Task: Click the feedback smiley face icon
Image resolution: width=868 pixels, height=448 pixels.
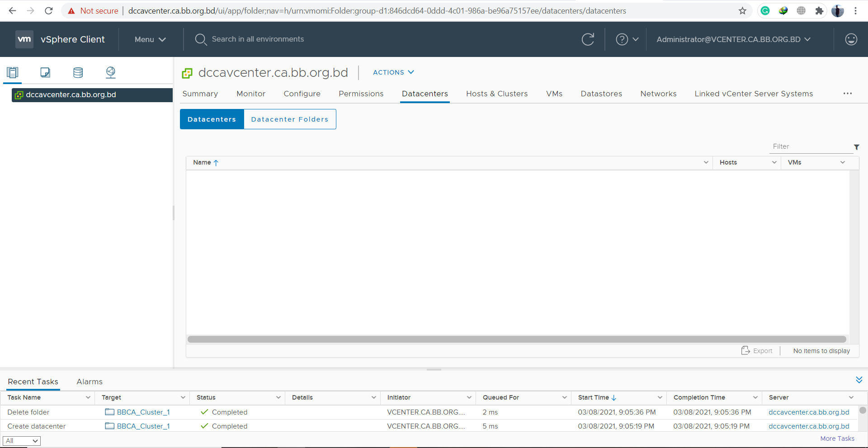Action: point(851,39)
